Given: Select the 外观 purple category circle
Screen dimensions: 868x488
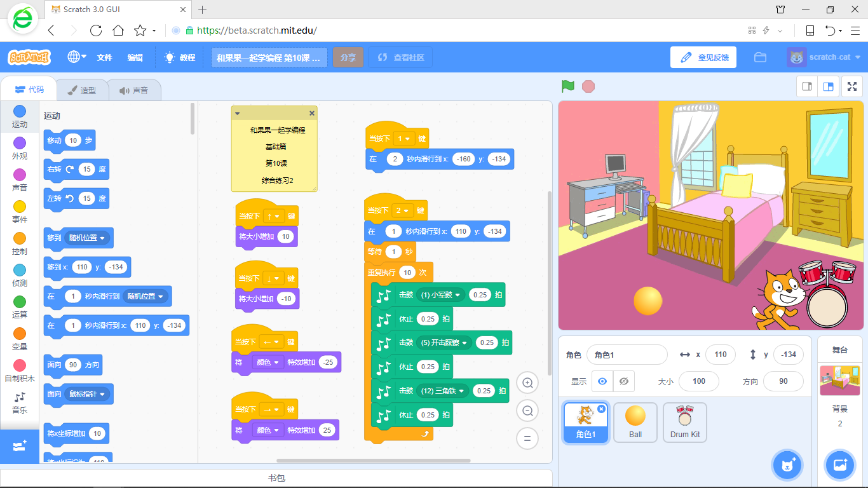Looking at the screenshot, I should [20, 143].
